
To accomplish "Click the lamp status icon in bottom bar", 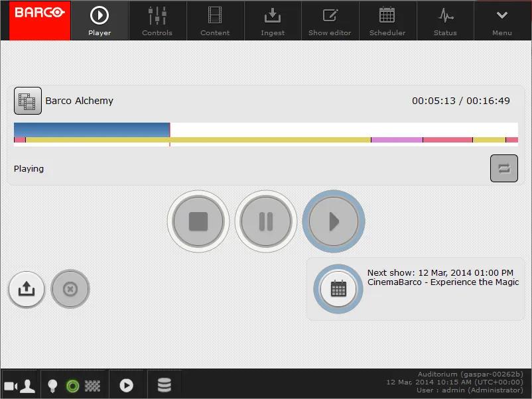I will point(52,386).
